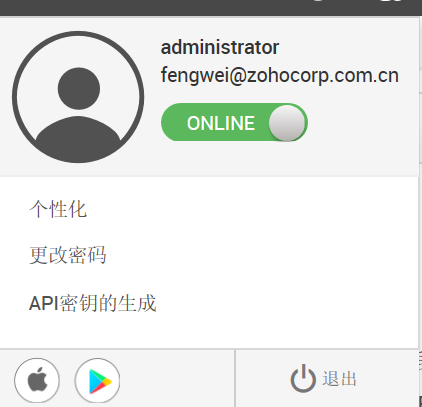Select 更改密码 to change password
Screen dimensions: 422x407
coord(68,255)
